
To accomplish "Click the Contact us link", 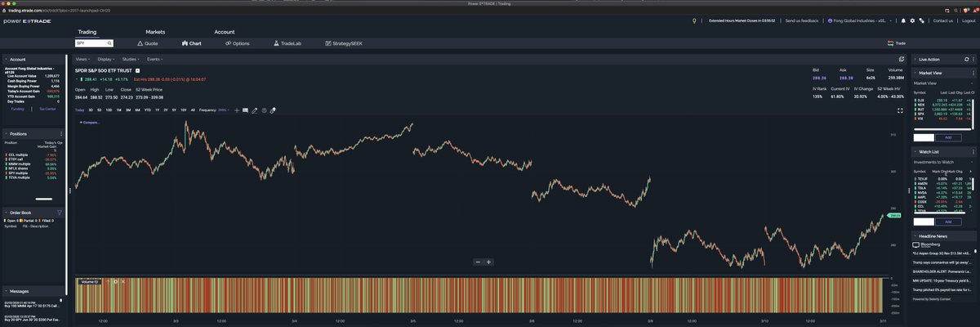I will pyautogui.click(x=942, y=20).
